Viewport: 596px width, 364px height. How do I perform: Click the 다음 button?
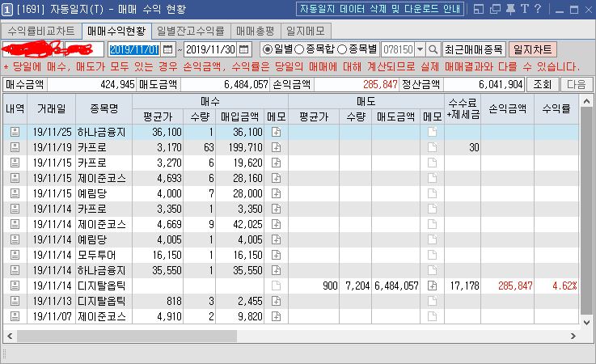click(x=577, y=84)
